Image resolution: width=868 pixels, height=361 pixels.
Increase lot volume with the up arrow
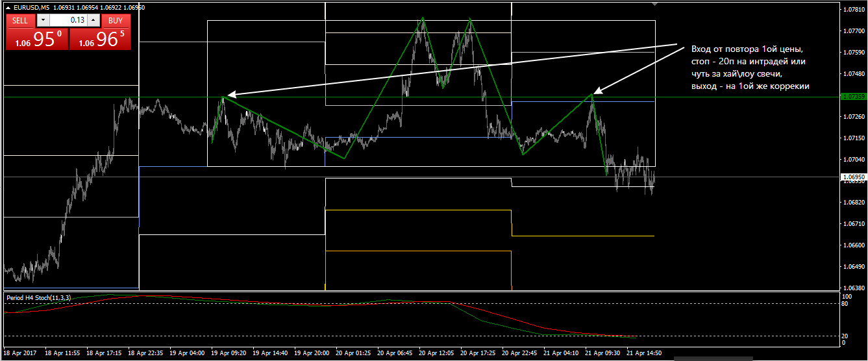click(93, 20)
